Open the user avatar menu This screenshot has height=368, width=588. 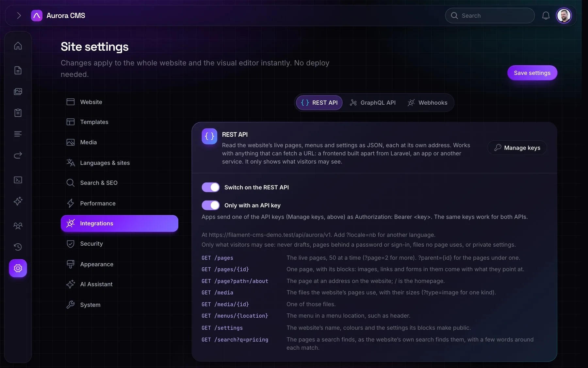[x=564, y=15]
